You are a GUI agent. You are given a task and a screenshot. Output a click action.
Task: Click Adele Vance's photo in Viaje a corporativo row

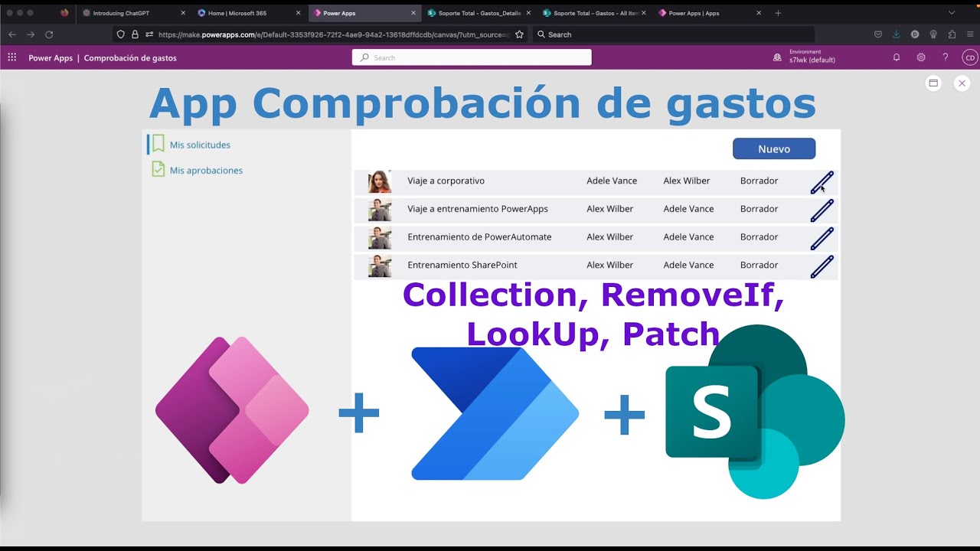(x=380, y=181)
